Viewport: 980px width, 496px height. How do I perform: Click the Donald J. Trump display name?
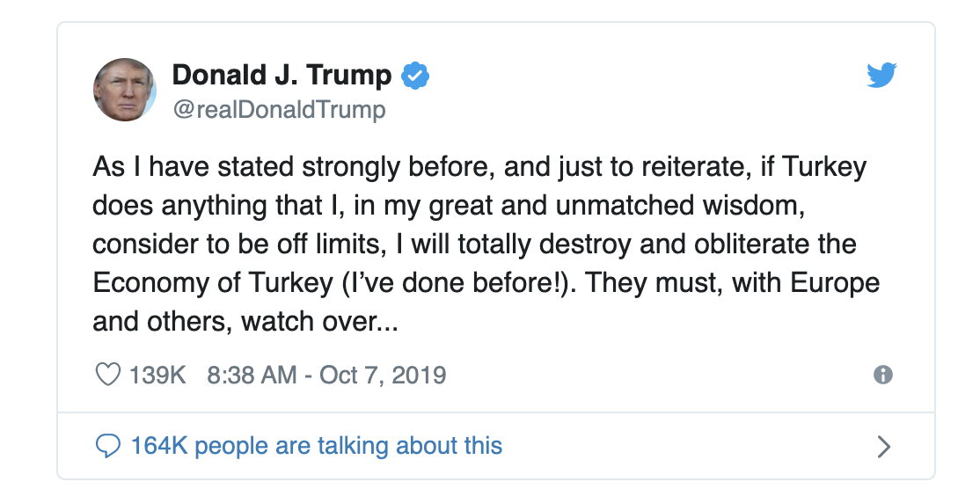pyautogui.click(x=282, y=76)
